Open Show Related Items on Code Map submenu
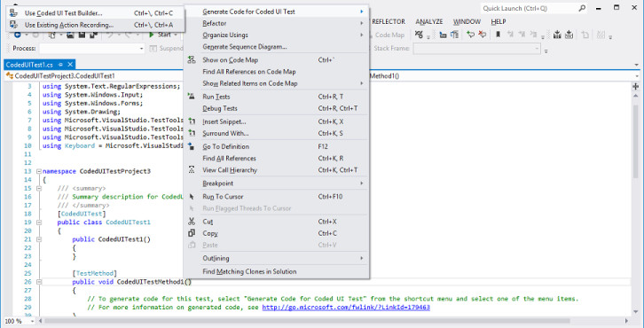This screenshot has width=644, height=328. (276, 83)
